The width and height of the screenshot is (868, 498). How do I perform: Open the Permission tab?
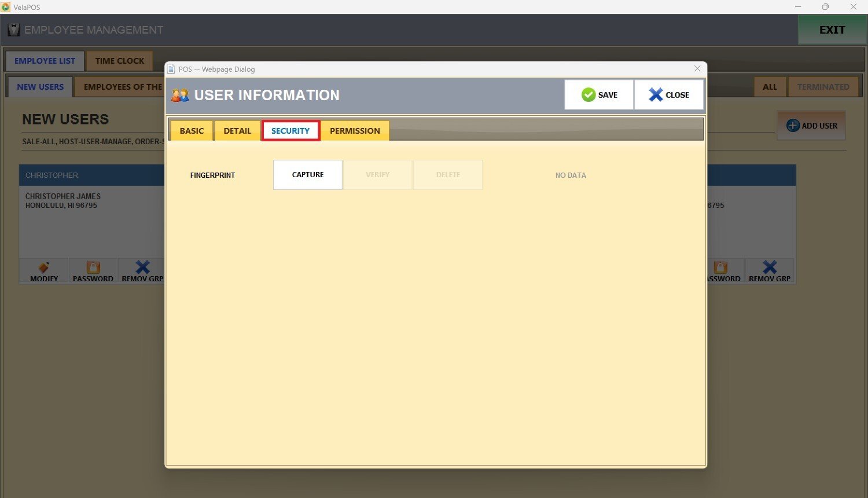click(355, 131)
